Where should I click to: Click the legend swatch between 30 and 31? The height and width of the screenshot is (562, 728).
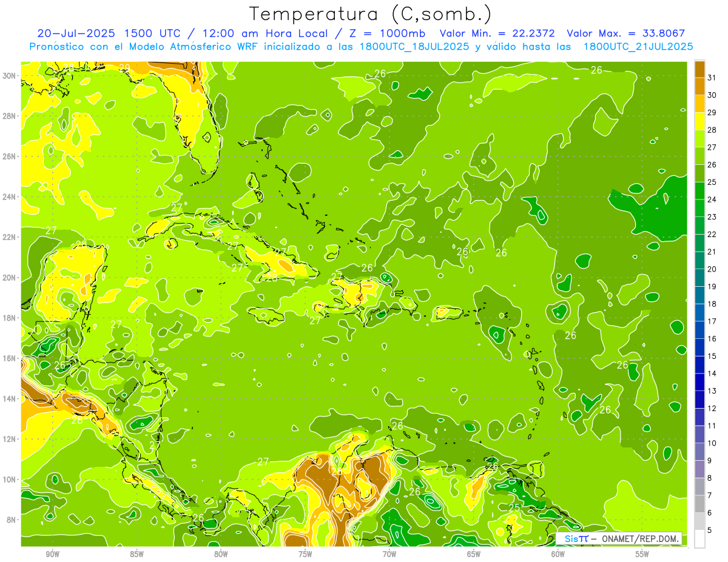click(699, 86)
